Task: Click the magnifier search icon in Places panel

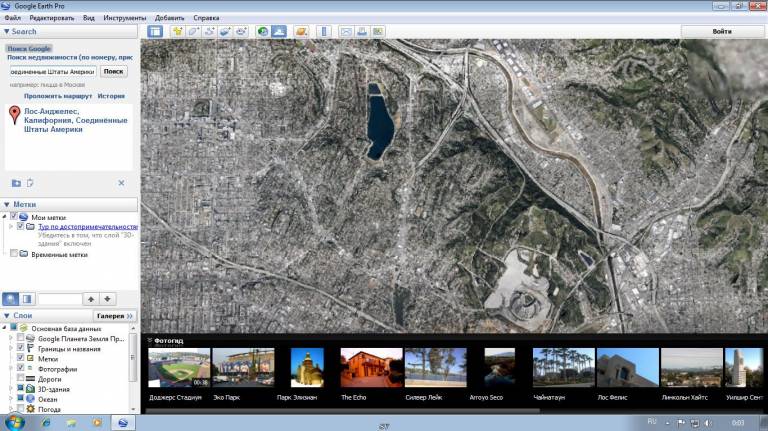Action: (11, 299)
